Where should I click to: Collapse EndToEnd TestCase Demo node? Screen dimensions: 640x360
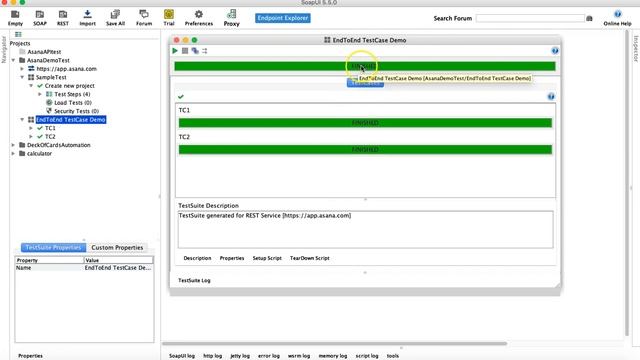tap(22, 120)
